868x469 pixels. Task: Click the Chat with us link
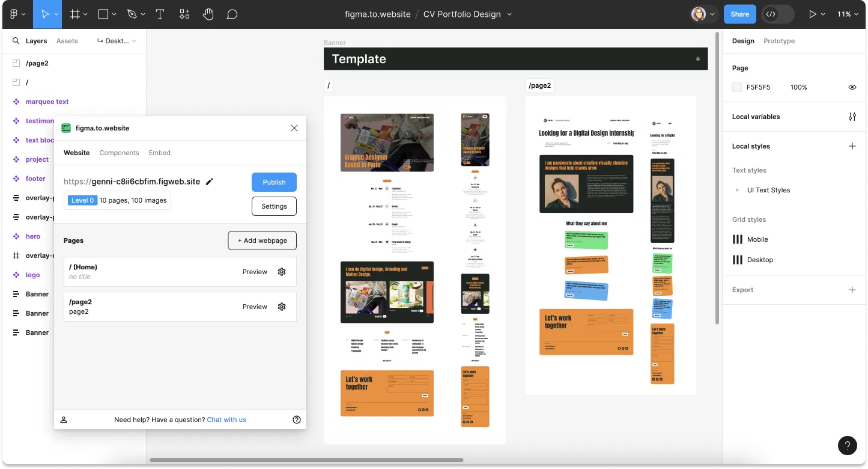[226, 420]
